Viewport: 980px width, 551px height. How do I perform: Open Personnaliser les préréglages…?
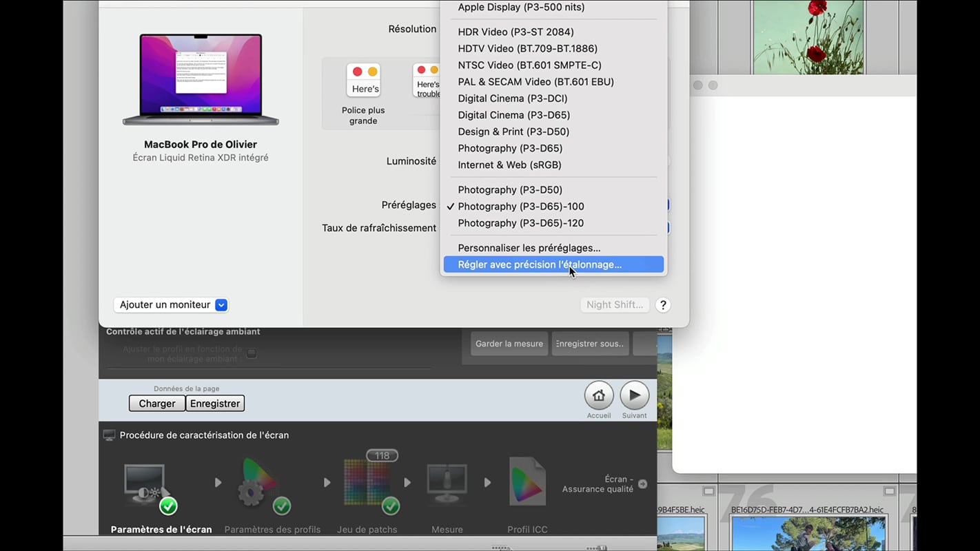pyautogui.click(x=553, y=248)
